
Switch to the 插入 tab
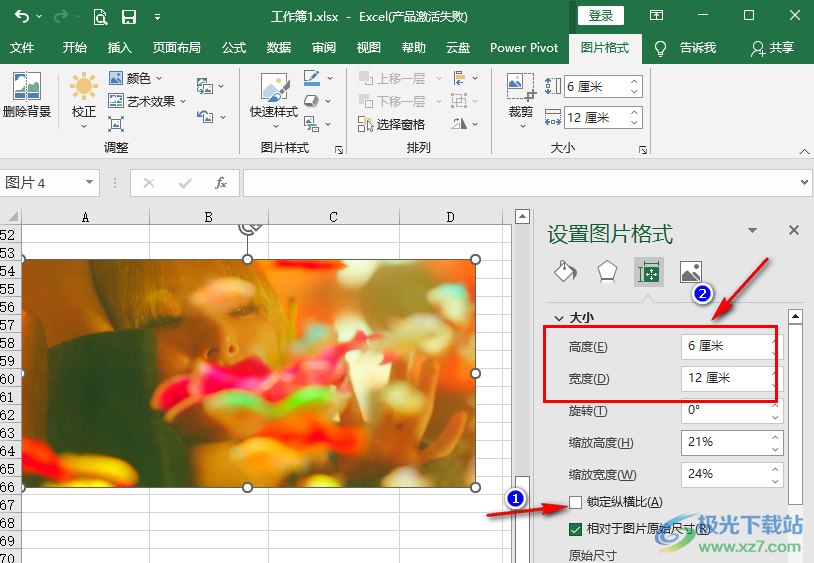119,48
